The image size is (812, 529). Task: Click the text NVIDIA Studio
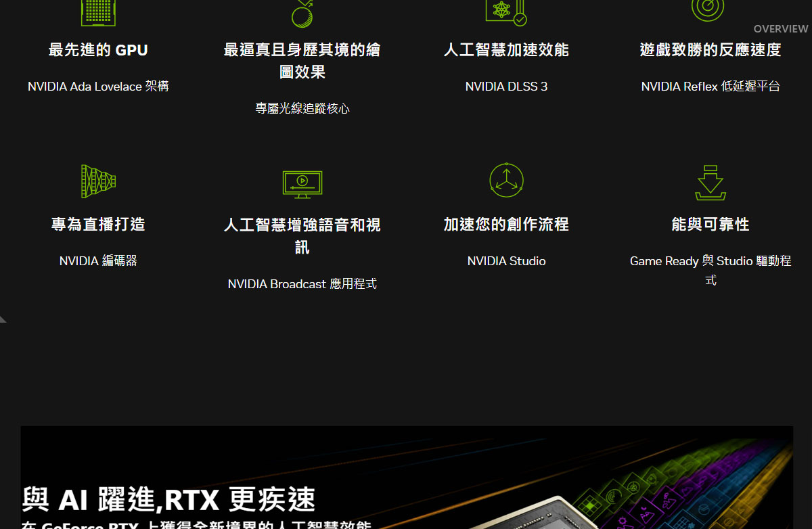506,261
